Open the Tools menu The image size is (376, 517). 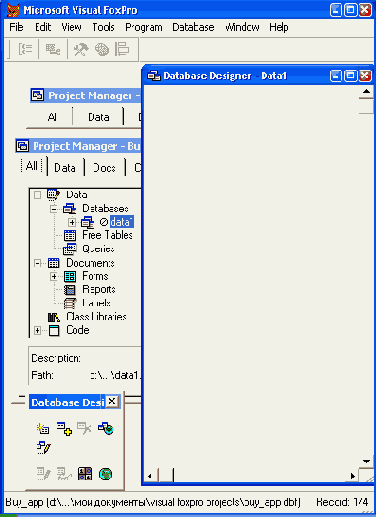[103, 27]
